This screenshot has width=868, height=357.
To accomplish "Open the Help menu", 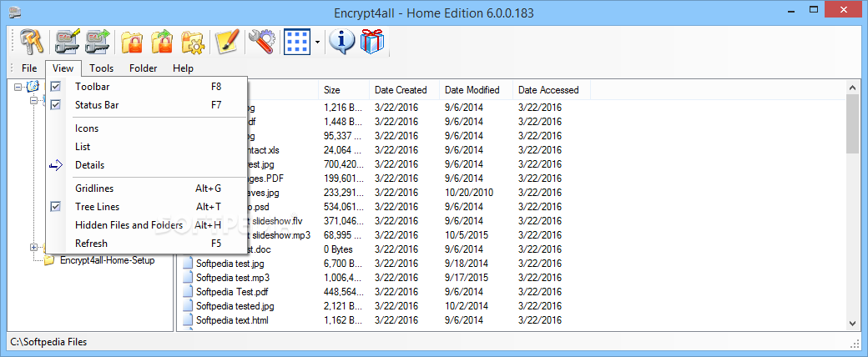I will click(183, 68).
